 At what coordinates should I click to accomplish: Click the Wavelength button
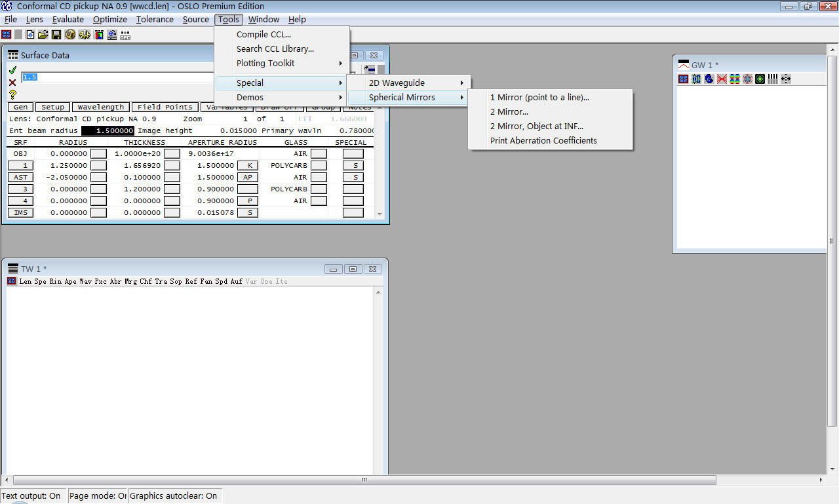101,107
